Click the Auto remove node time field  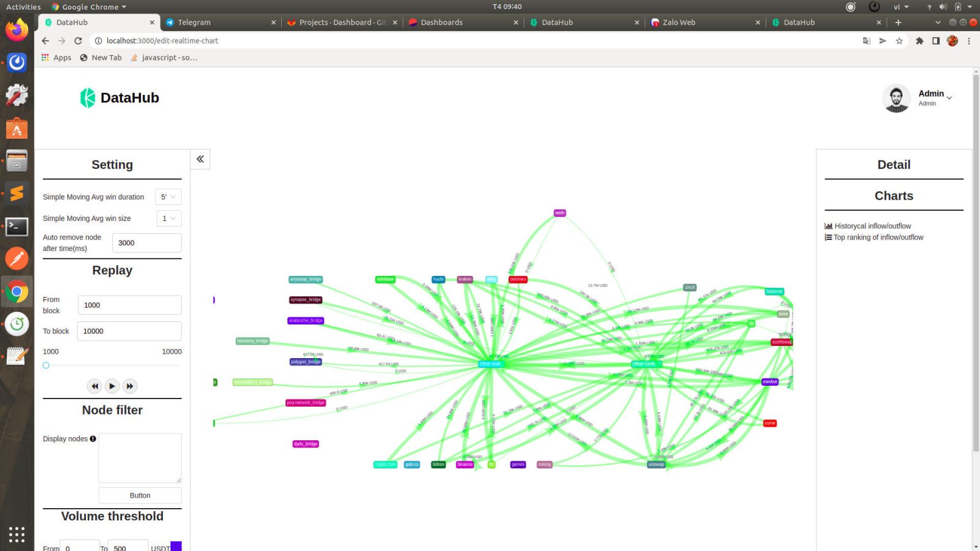pos(146,243)
